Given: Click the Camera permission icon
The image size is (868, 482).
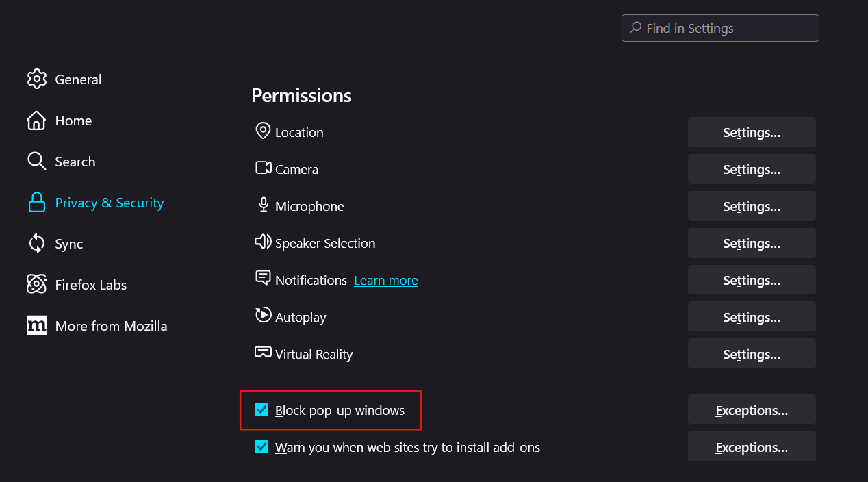Looking at the screenshot, I should click(263, 168).
